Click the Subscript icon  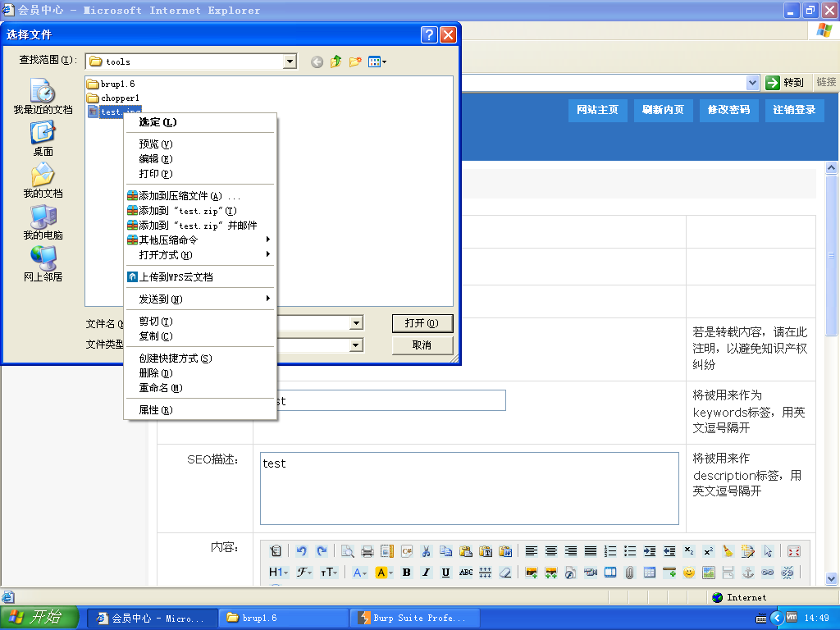[x=689, y=550]
